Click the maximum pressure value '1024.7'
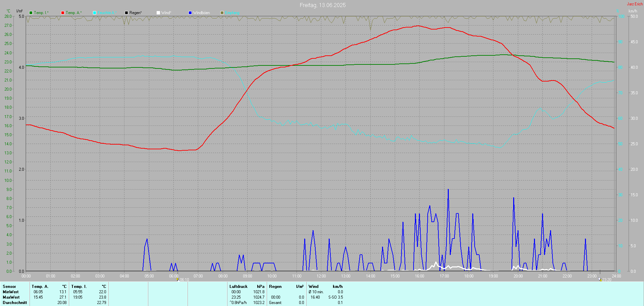Image resolution: width=644 pixels, height=306 pixels. 259,297
